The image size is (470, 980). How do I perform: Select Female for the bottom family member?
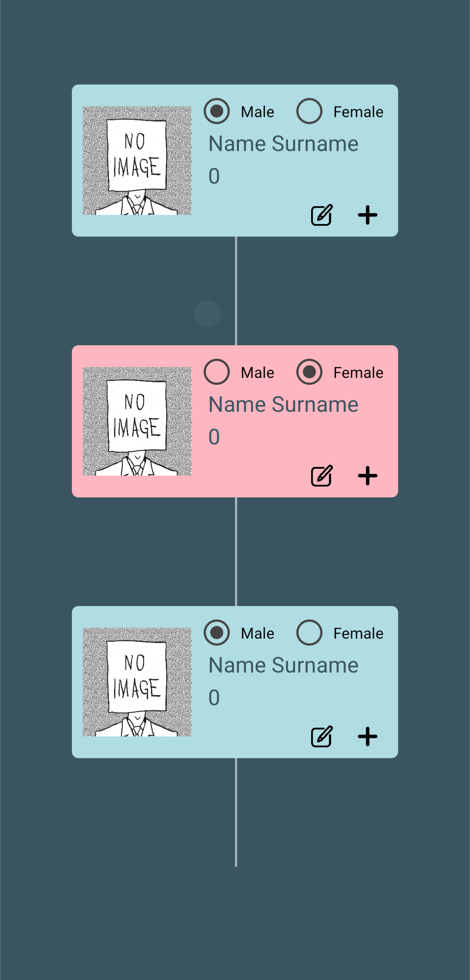point(309,633)
